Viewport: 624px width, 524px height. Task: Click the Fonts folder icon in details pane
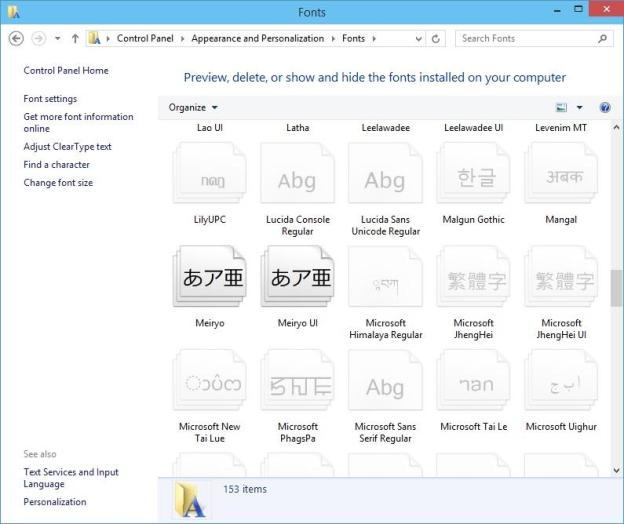pos(192,499)
